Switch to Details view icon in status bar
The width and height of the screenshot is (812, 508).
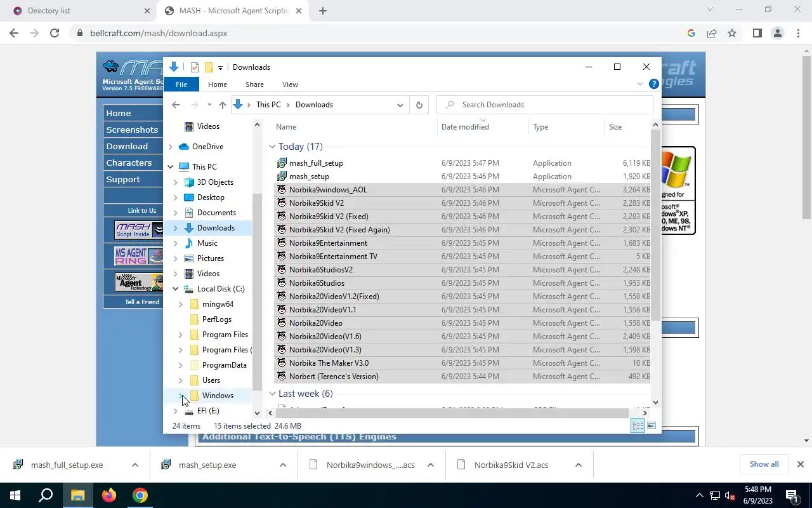pos(638,426)
